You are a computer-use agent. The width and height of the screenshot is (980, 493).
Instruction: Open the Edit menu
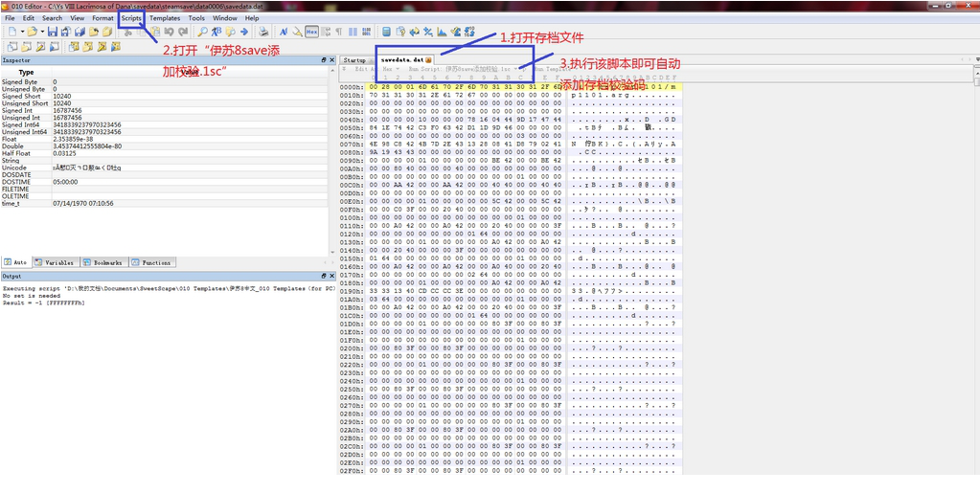pyautogui.click(x=29, y=18)
